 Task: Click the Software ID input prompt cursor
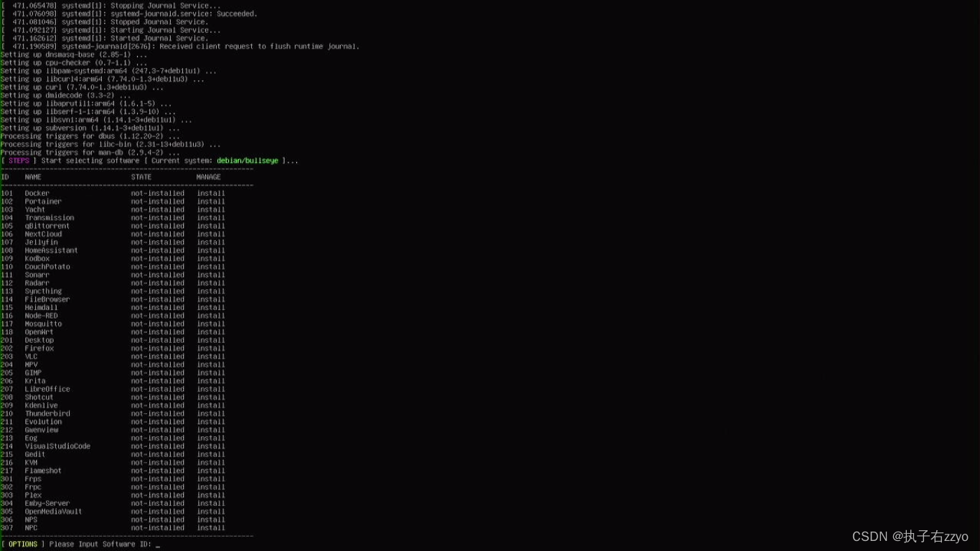[x=158, y=545]
